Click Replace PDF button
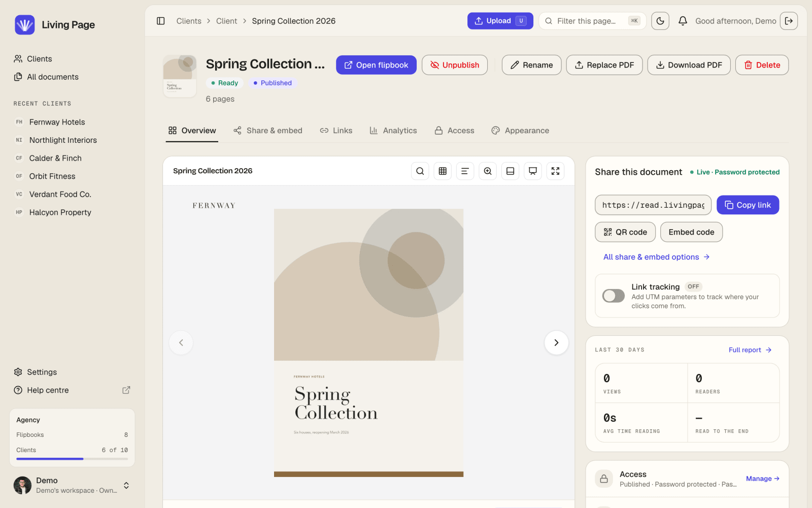Screen dimensions: 812x508 tap(604, 65)
